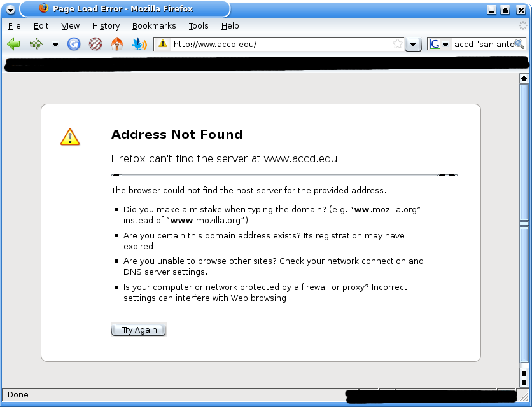Open the address bar history dropdown
The height and width of the screenshot is (407, 532).
[413, 44]
